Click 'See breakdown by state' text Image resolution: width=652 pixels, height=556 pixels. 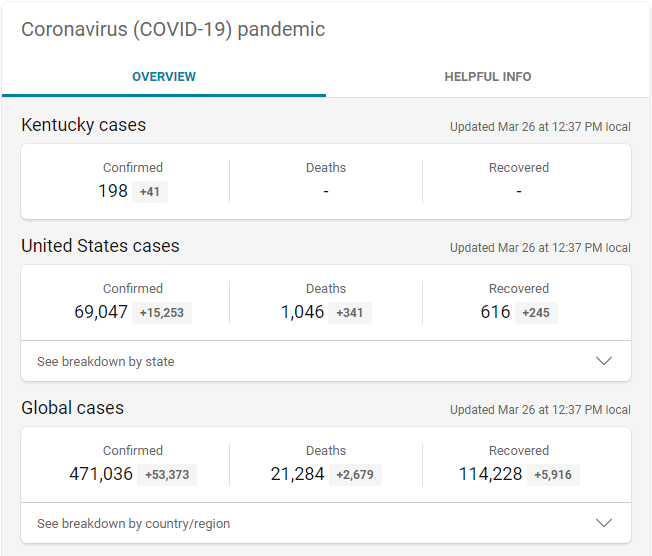(105, 362)
